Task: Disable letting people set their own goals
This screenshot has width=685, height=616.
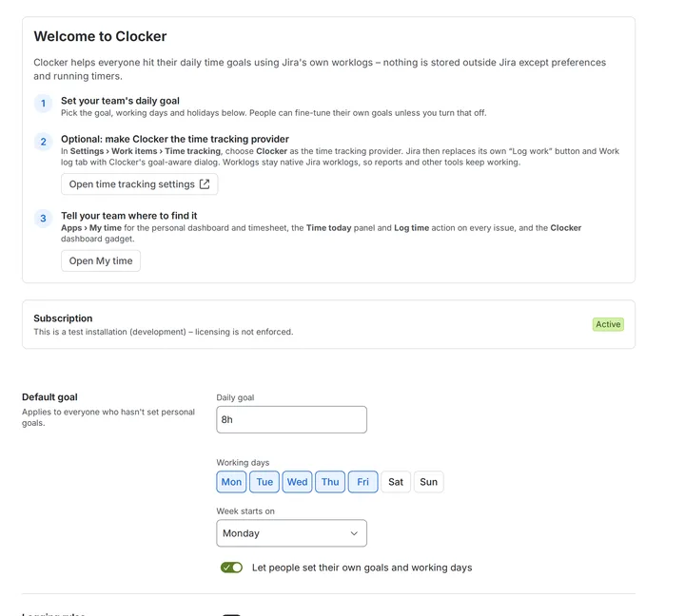Action: tap(231, 568)
